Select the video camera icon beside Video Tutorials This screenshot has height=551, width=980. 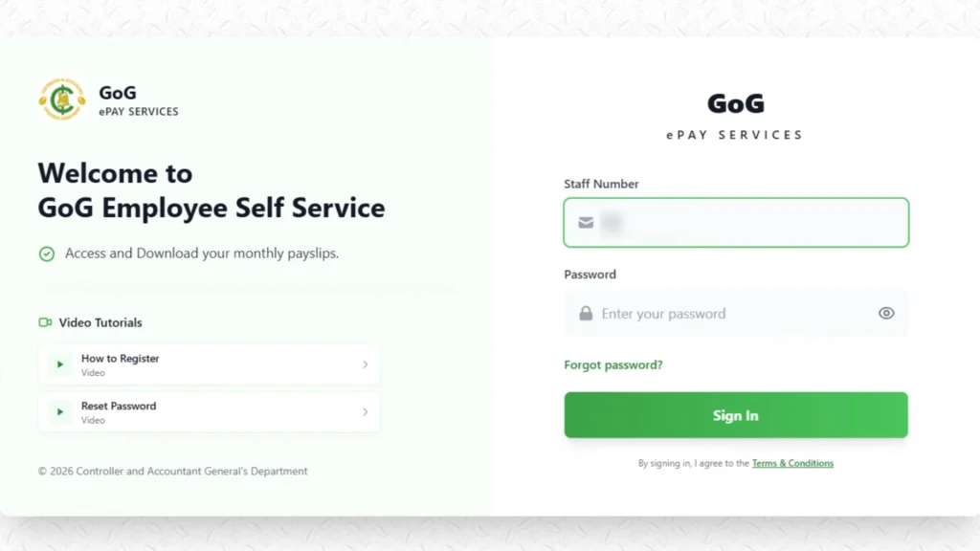tap(46, 322)
